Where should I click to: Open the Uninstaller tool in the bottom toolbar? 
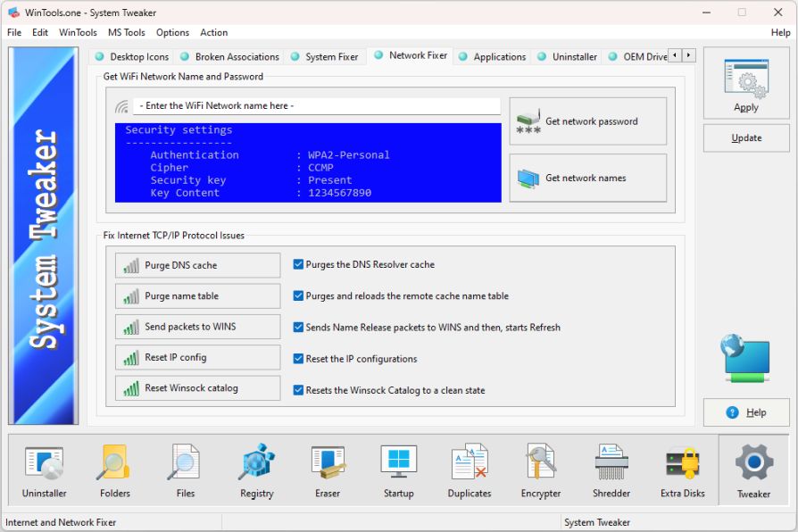click(45, 471)
